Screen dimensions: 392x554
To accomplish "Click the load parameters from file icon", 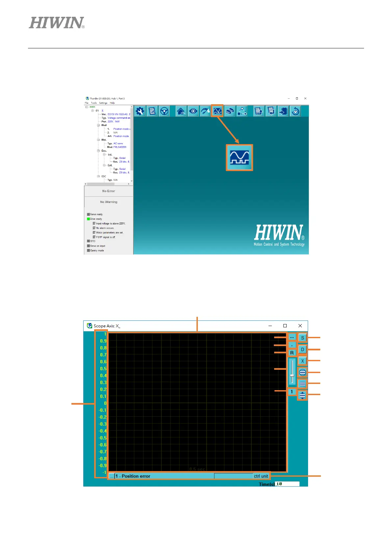I will pos(271,111).
